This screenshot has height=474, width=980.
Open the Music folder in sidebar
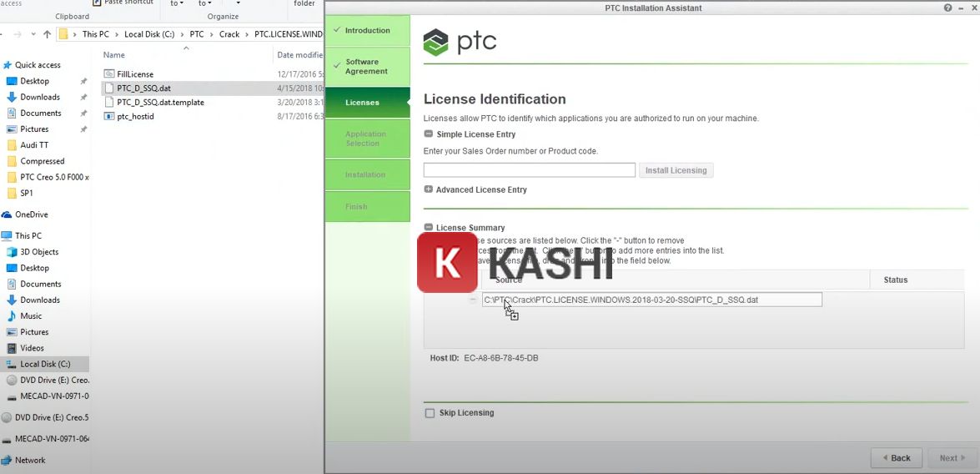tap(31, 315)
